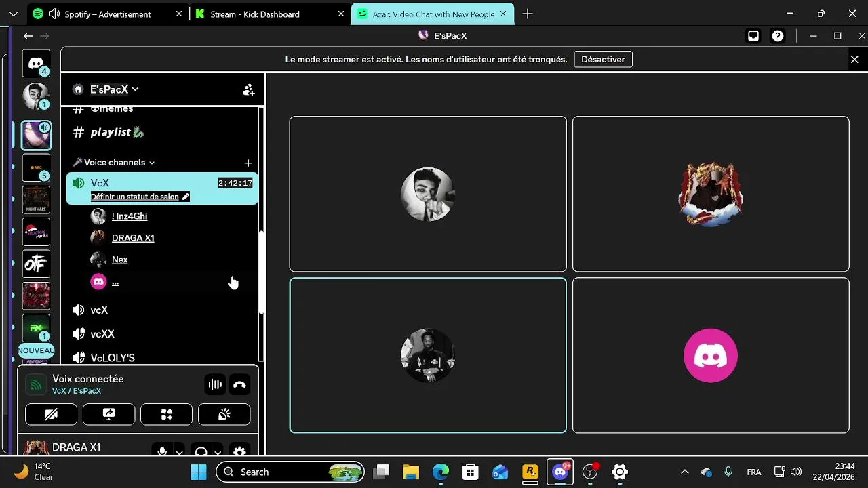Open microphone input options dropdown arrow
Viewport: 868px width, 488px height.
pyautogui.click(x=179, y=451)
